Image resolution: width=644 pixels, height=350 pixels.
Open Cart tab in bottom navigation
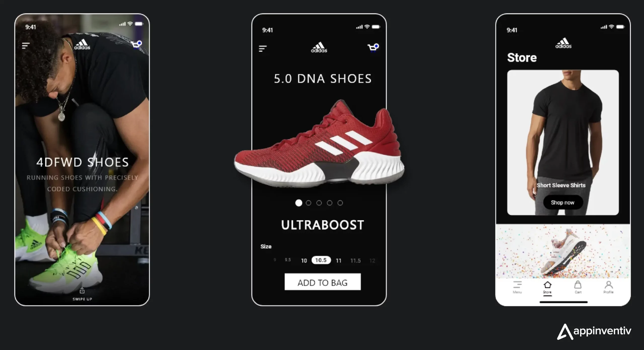tap(578, 287)
